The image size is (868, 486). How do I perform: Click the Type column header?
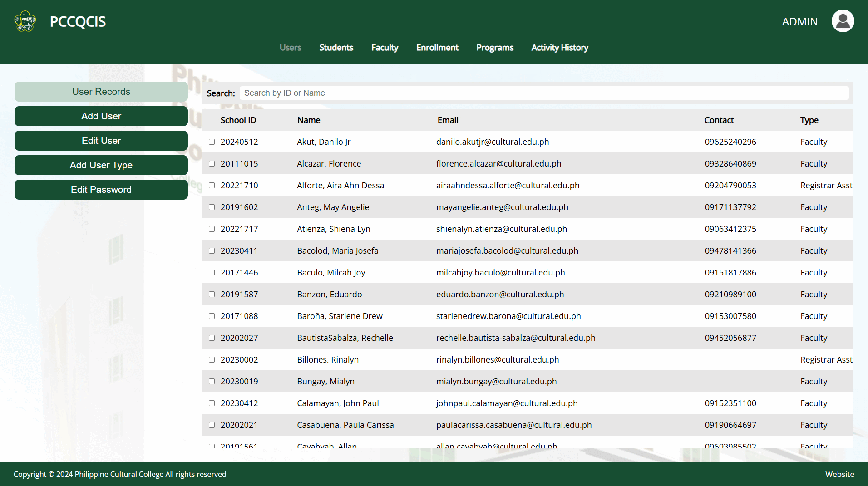point(809,120)
